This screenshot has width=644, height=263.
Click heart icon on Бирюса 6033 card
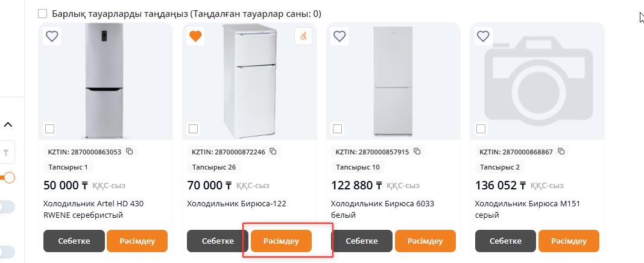tap(339, 36)
